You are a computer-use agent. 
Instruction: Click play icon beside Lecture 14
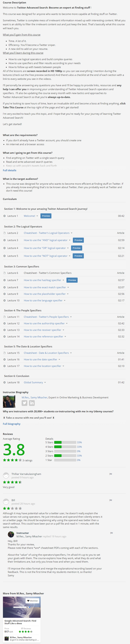point(4,336)
